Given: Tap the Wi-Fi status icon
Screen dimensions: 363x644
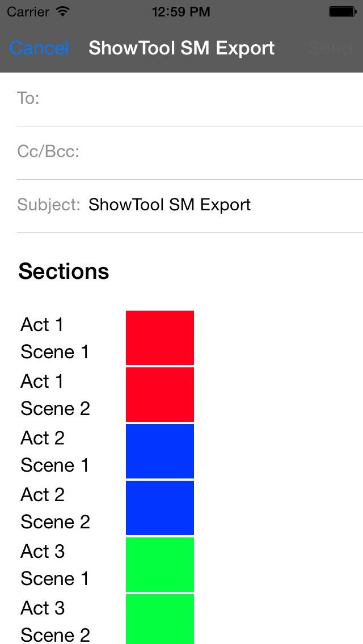Looking at the screenshot, I should tap(63, 11).
